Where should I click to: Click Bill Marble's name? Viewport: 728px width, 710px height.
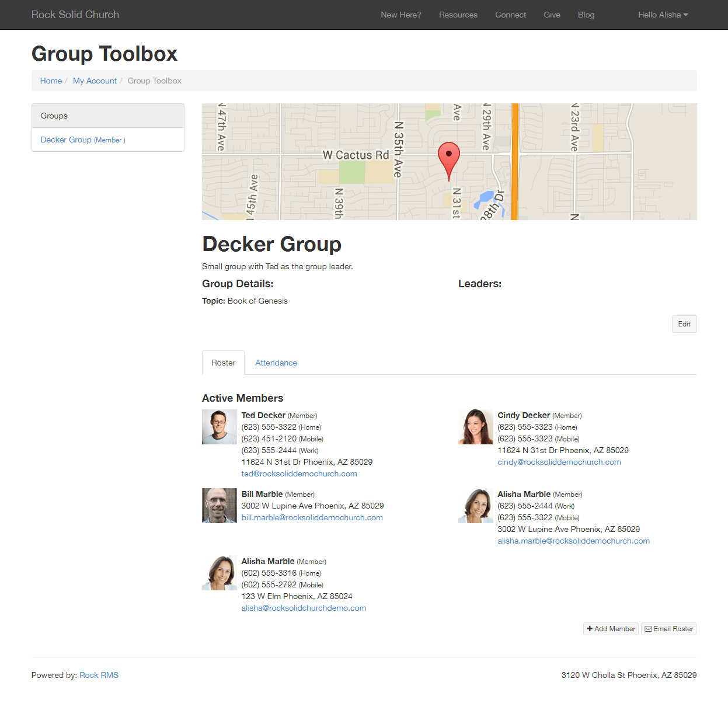point(262,494)
